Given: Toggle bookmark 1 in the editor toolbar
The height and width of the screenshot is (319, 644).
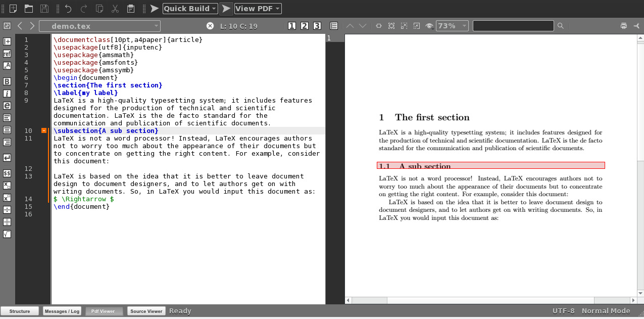Looking at the screenshot, I should pos(292,25).
